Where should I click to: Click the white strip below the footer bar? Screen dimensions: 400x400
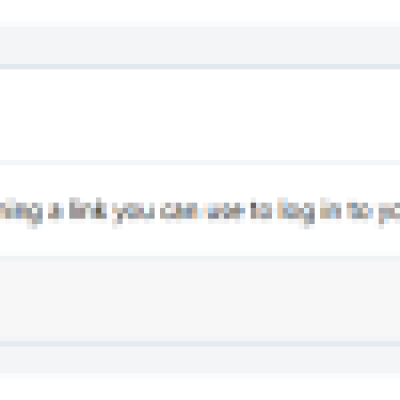[x=200, y=389]
